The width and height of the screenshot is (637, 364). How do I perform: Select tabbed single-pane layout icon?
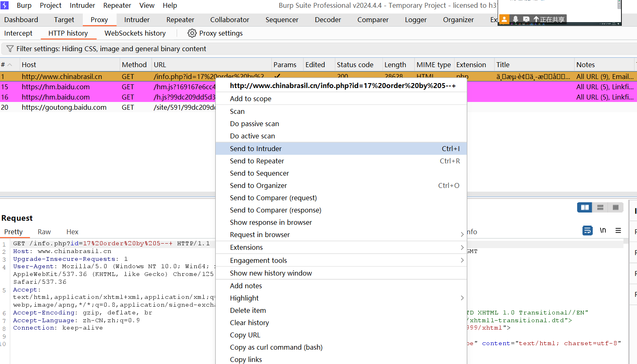click(615, 208)
